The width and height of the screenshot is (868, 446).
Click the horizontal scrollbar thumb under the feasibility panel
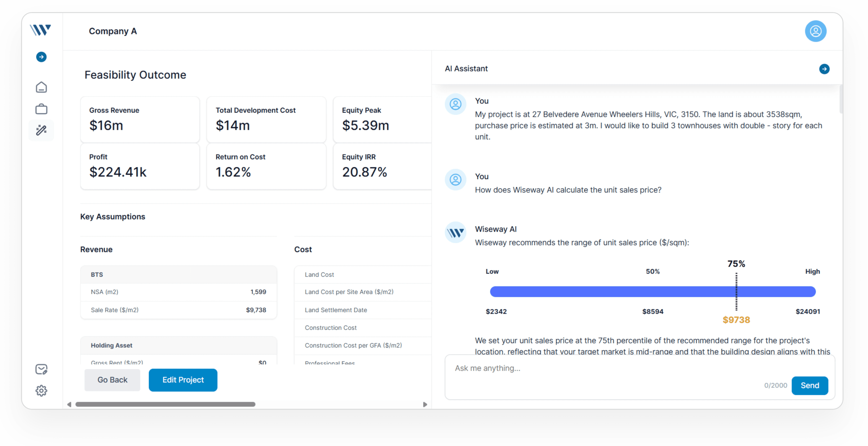(x=165, y=404)
